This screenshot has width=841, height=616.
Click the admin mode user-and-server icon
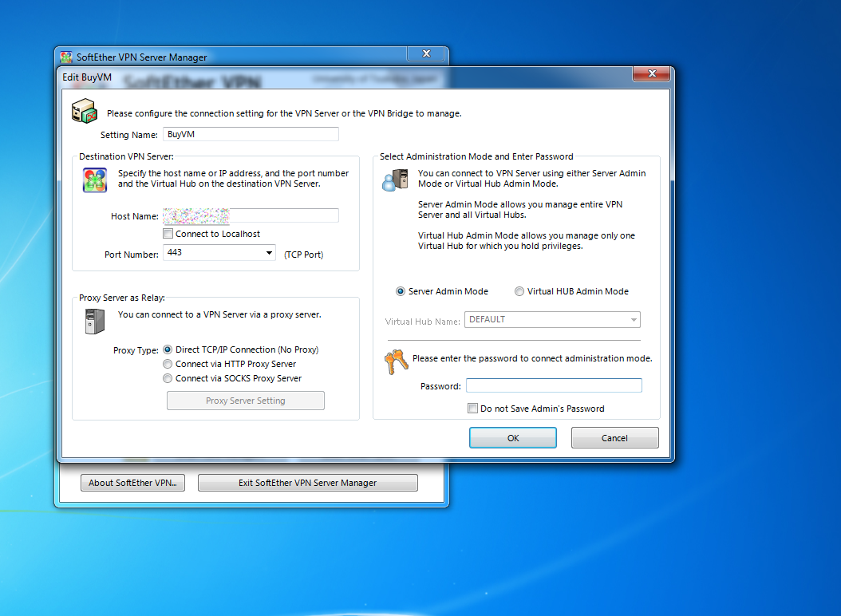[x=395, y=180]
